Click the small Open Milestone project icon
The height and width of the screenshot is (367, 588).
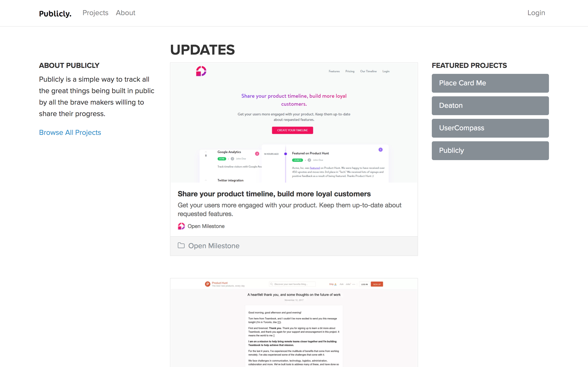point(181,226)
